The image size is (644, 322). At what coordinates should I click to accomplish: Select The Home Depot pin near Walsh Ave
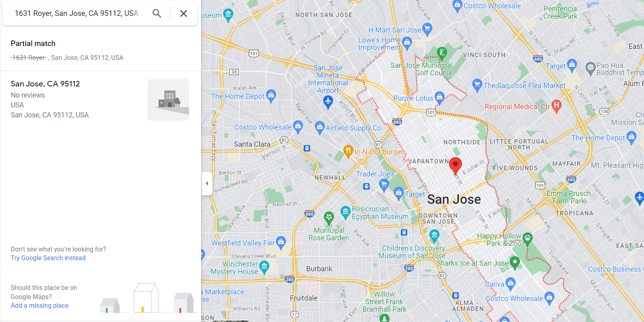click(271, 96)
